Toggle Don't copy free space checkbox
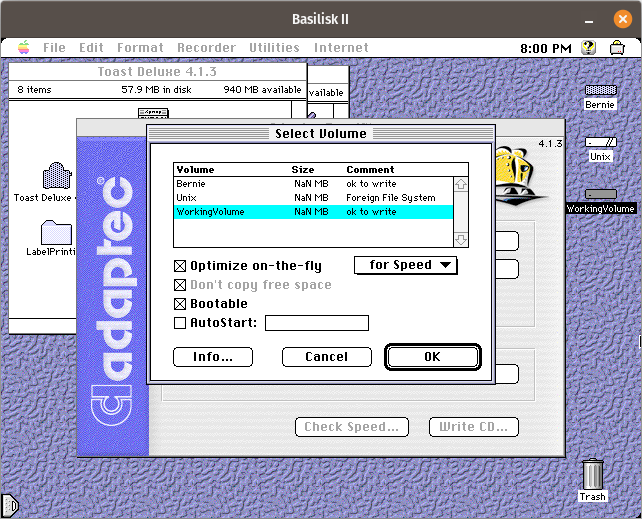The width and height of the screenshot is (642, 519). pyautogui.click(x=180, y=285)
